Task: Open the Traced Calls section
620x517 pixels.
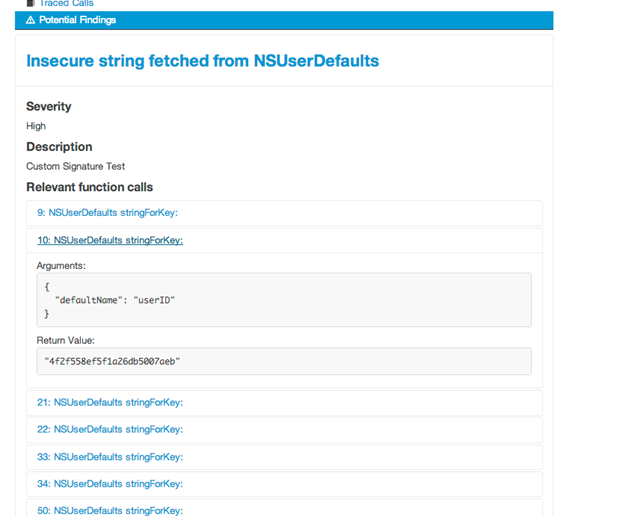Action: click(x=66, y=4)
